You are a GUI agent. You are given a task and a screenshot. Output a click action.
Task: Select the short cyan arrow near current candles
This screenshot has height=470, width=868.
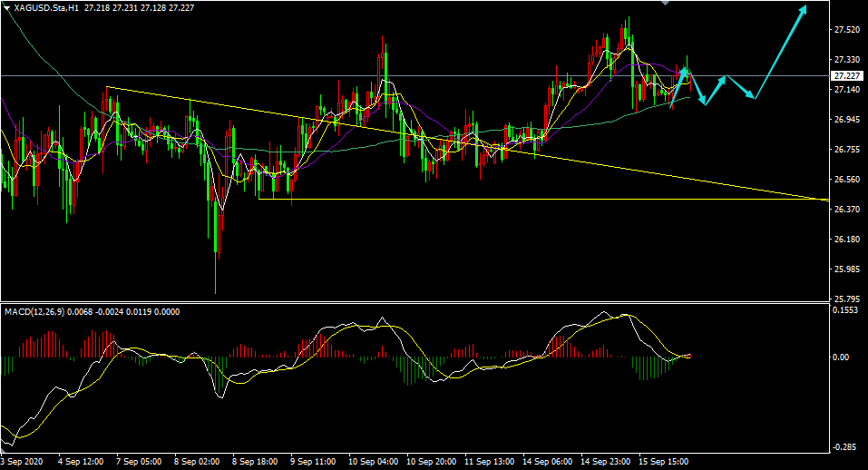click(x=678, y=87)
